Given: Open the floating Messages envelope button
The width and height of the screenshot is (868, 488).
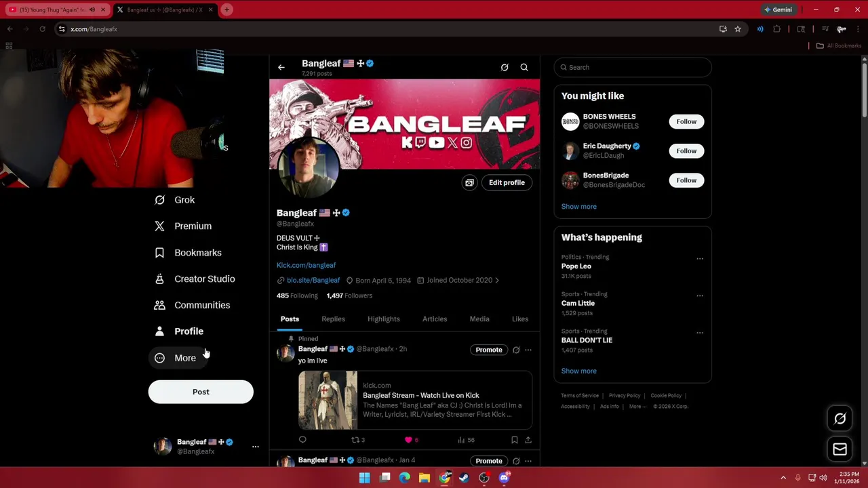Looking at the screenshot, I should coord(840,449).
